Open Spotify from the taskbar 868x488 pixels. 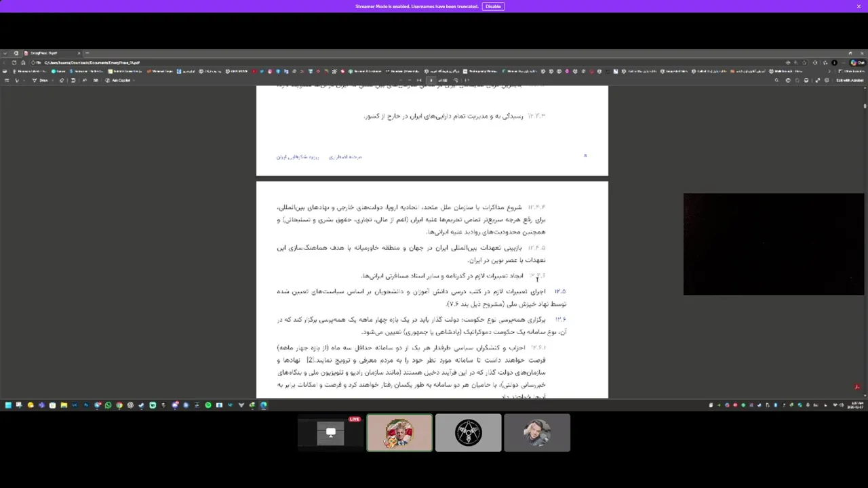pos(208,405)
